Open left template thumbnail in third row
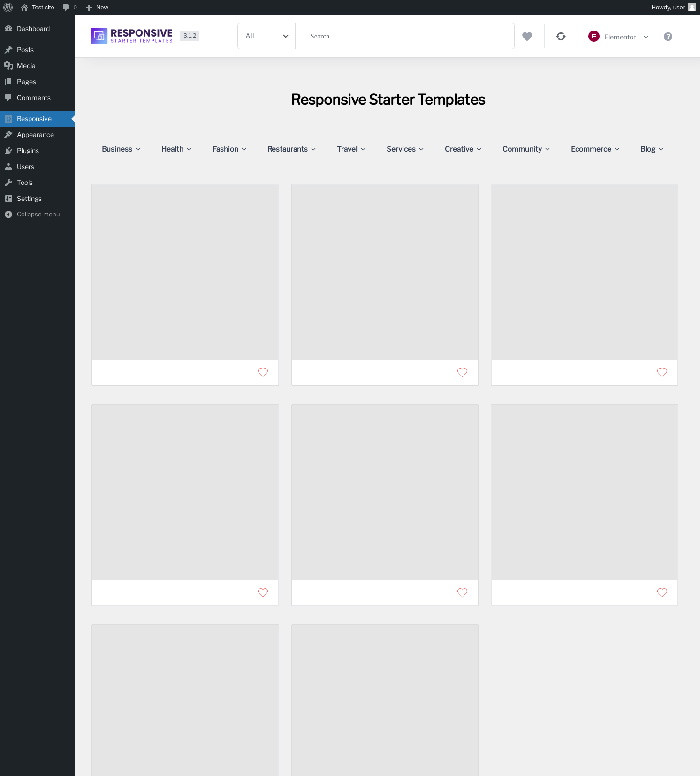The width and height of the screenshot is (700, 776). click(185, 700)
